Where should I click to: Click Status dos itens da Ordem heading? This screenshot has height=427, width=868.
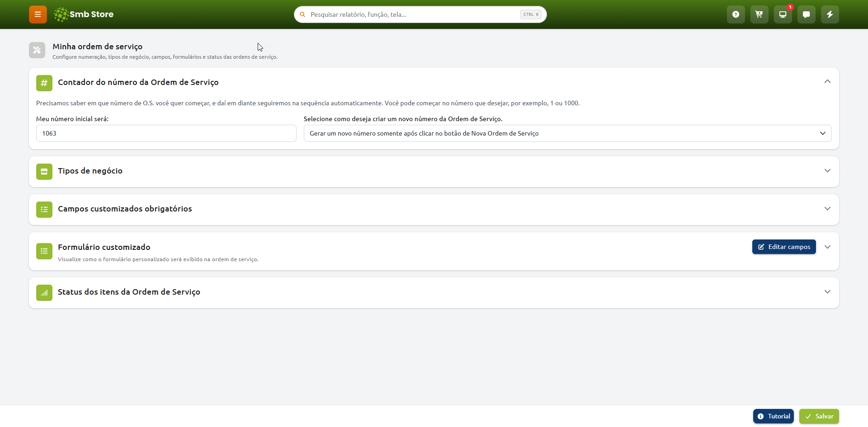(129, 292)
